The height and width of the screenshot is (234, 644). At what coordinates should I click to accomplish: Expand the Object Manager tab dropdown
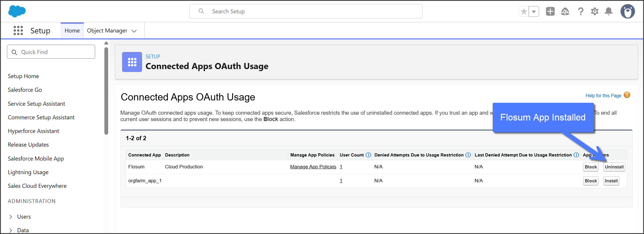[x=134, y=31]
